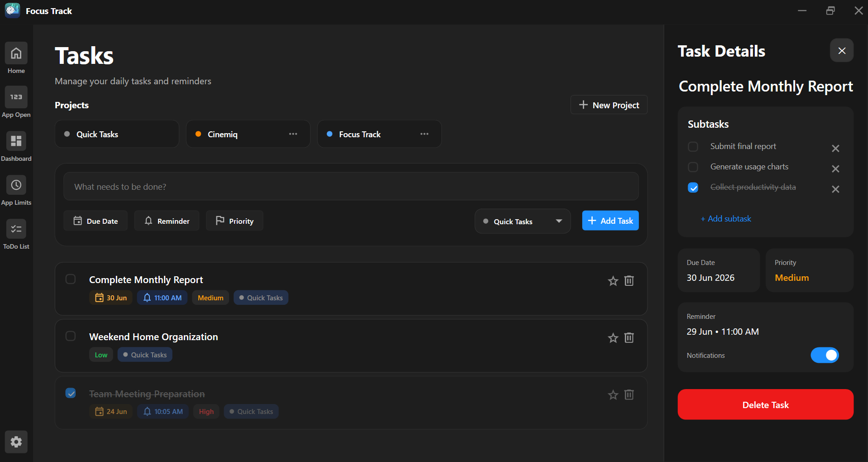This screenshot has height=462, width=868.
Task: Trash the Team Meeting Preparation task
Action: 629,395
